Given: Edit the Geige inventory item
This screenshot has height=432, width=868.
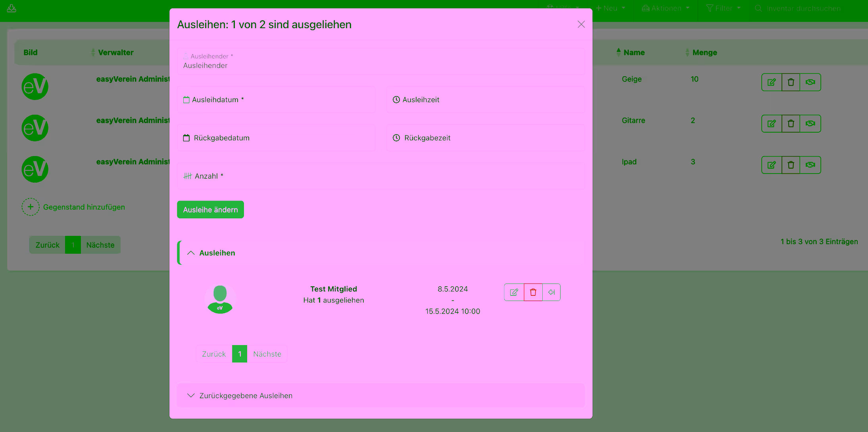Looking at the screenshot, I should (x=772, y=82).
